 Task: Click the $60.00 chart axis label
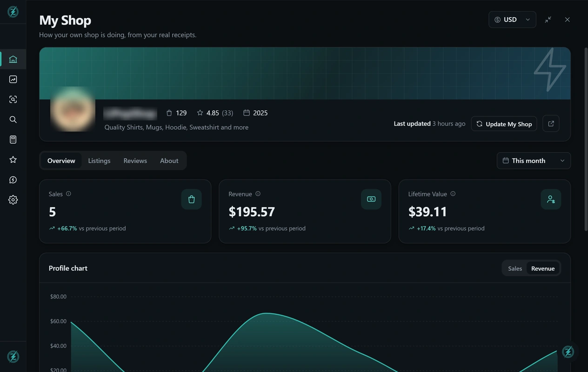point(58,321)
